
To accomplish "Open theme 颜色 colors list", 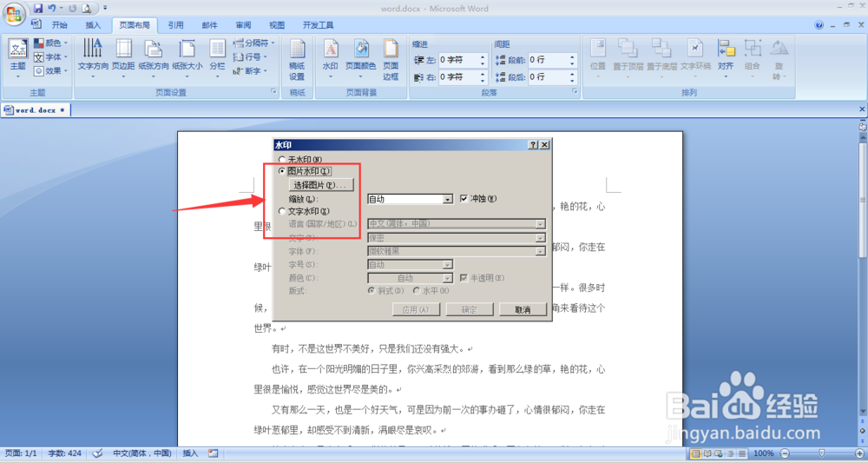I will (x=50, y=43).
